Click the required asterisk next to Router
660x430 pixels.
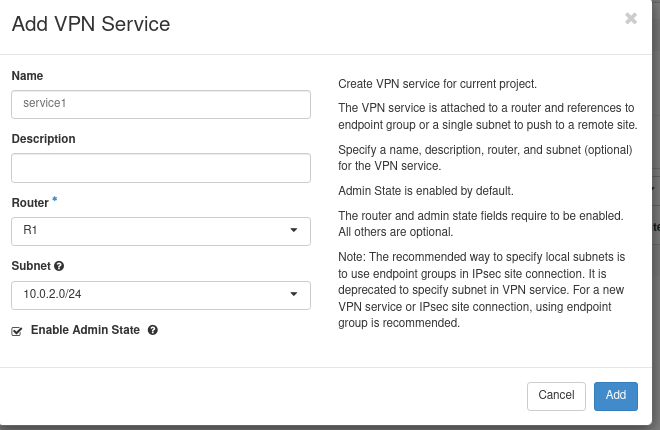pos(55,201)
